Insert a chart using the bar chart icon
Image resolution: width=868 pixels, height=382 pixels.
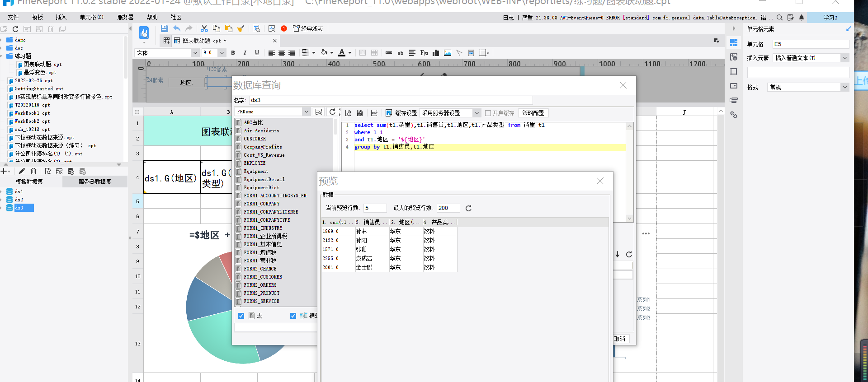436,53
